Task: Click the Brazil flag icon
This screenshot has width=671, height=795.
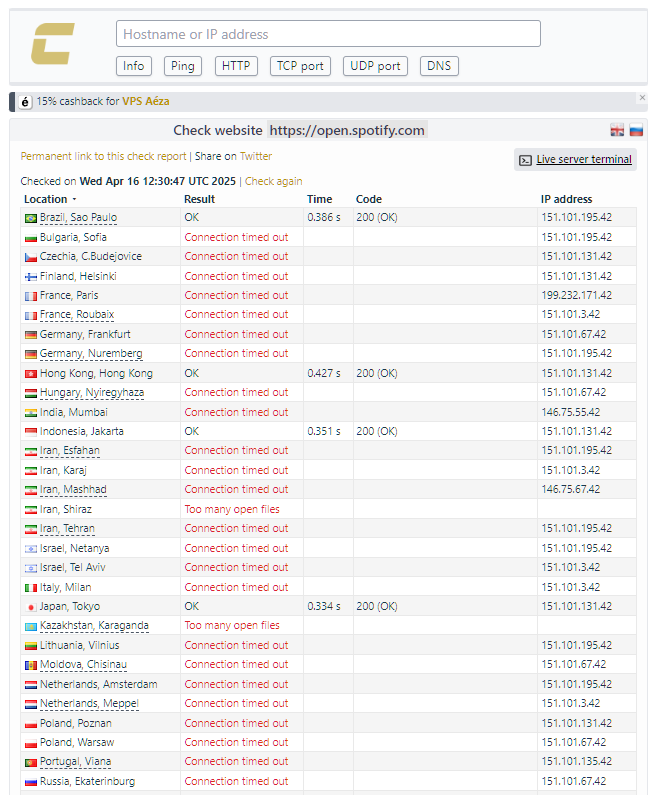Action: click(x=30, y=218)
